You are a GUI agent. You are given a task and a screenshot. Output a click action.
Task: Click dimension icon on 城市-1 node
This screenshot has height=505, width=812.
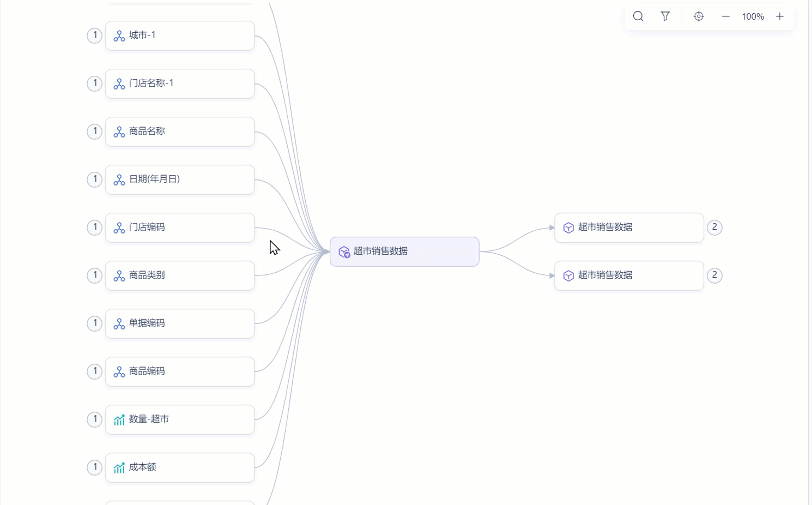tap(119, 36)
